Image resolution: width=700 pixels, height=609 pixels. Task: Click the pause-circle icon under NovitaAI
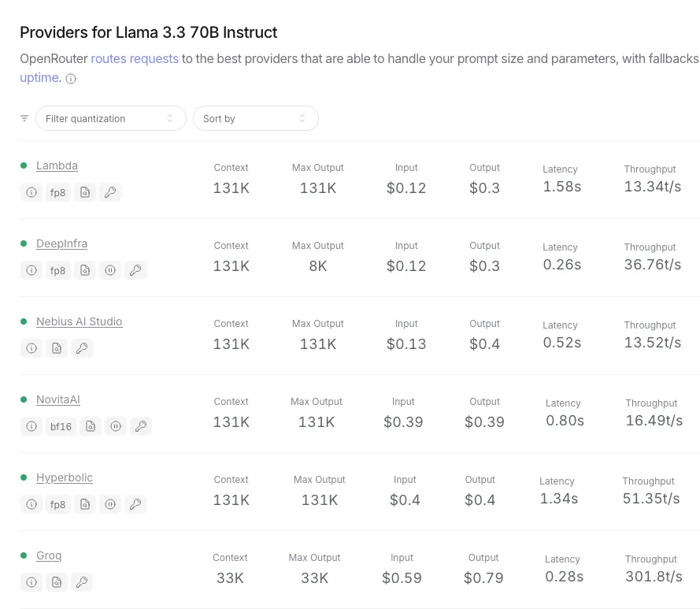(x=116, y=426)
